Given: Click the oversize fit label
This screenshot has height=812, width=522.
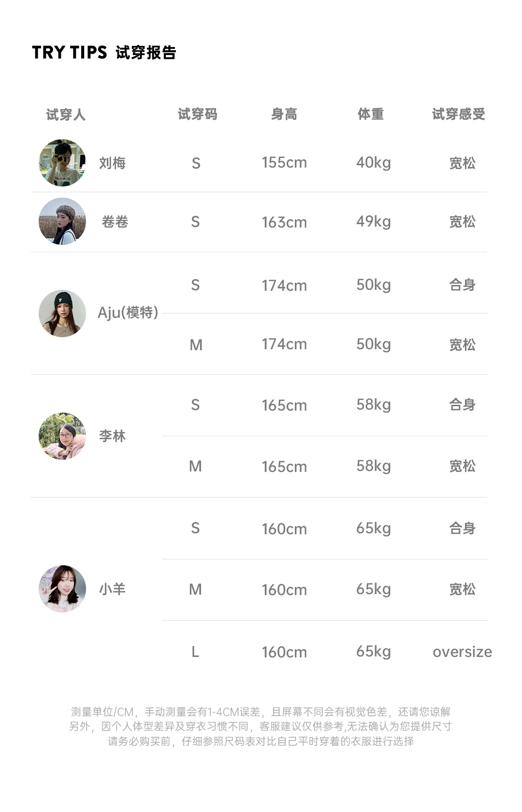Looking at the screenshot, I should click(x=462, y=652).
